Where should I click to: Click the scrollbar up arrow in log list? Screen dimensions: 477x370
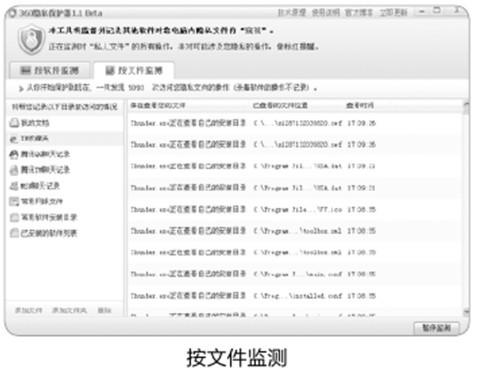466,106
